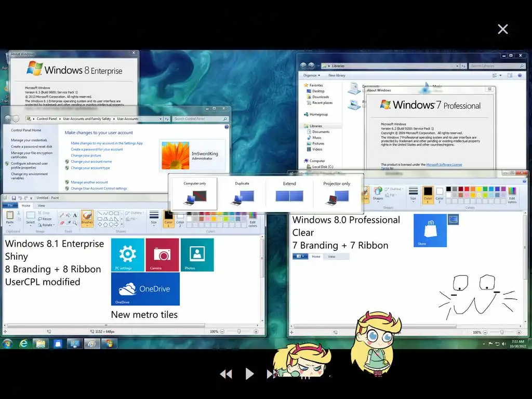Click New library in Libraries toolbar
Screen dimensions: 532x399
[x=337, y=75]
